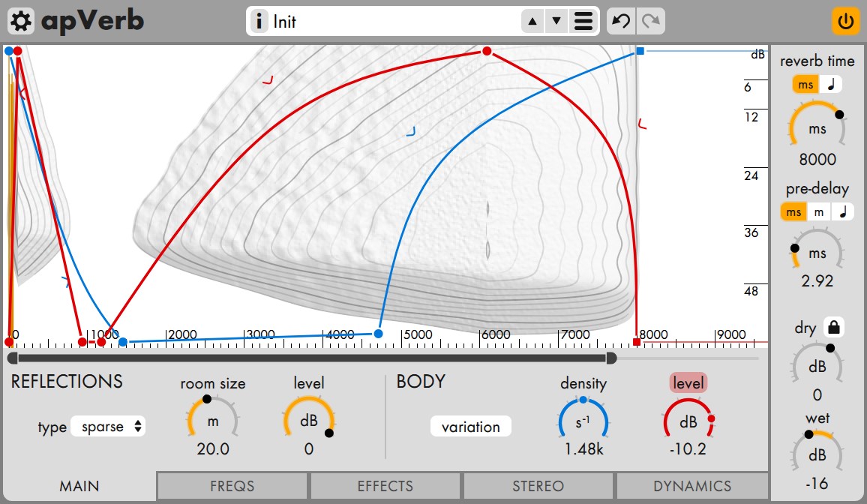867x504 pixels.
Task: Switch pre-delay unit to meters
Action: tap(819, 212)
